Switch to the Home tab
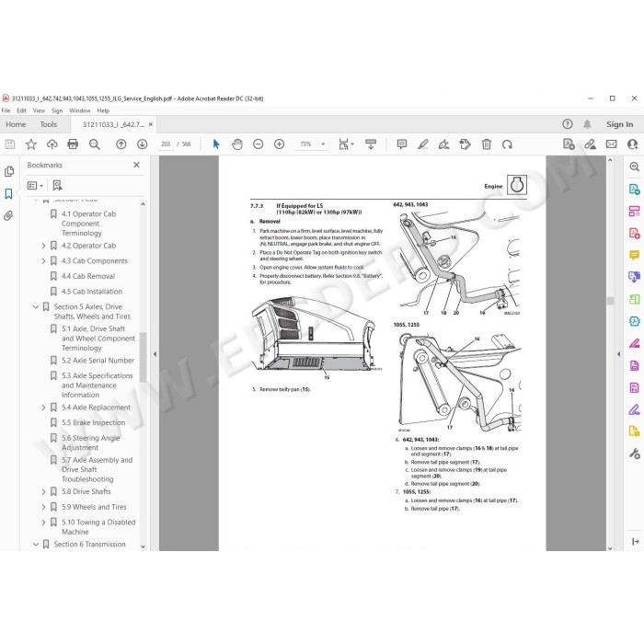This screenshot has height=644, width=644. 16,124
